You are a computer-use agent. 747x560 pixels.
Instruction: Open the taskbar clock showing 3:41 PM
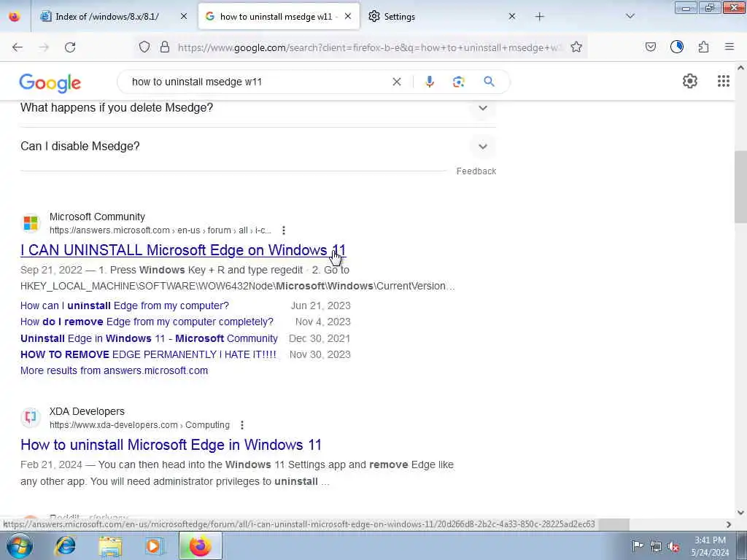click(710, 546)
